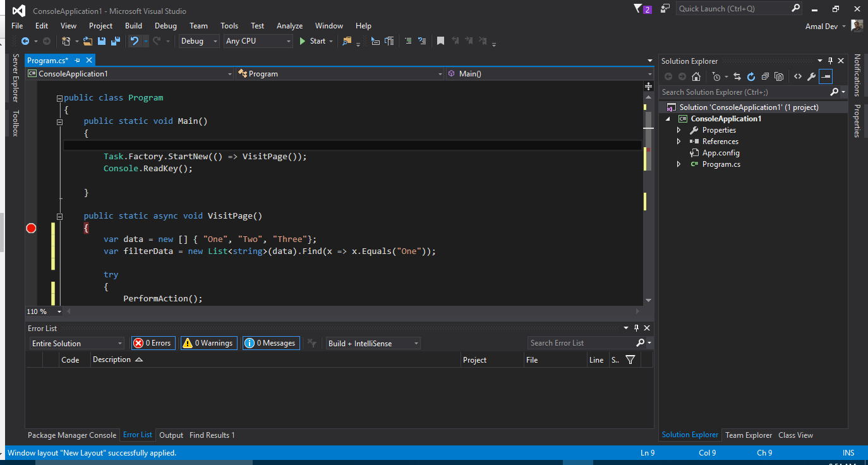Open Properties wrench icon in Solution Explorer
The width and height of the screenshot is (868, 465).
point(811,76)
